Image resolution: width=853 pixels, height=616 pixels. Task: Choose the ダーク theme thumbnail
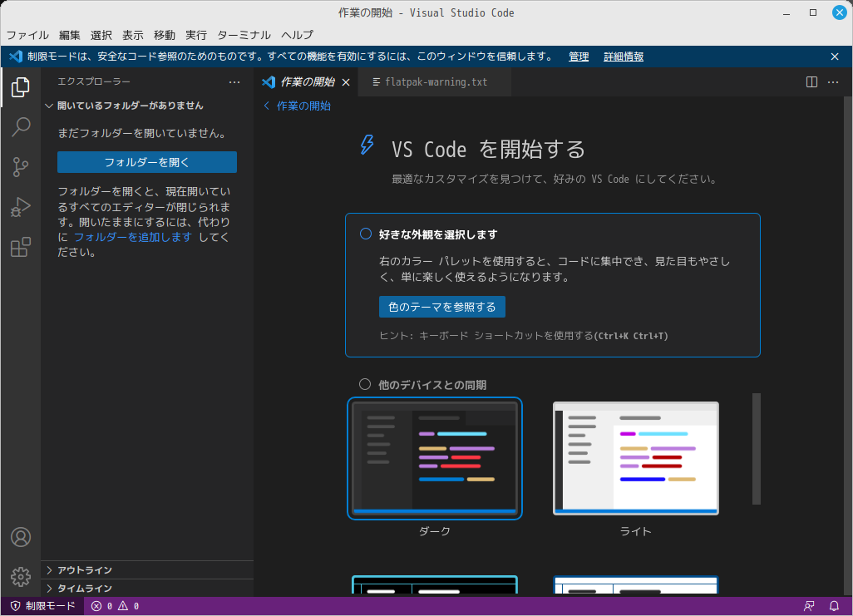[x=435, y=458]
